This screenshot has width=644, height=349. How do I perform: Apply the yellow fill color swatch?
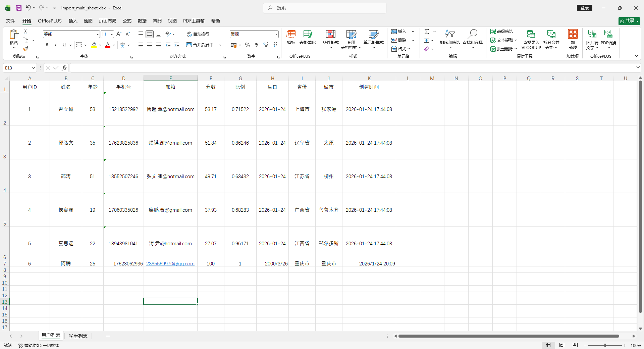[x=94, y=45]
